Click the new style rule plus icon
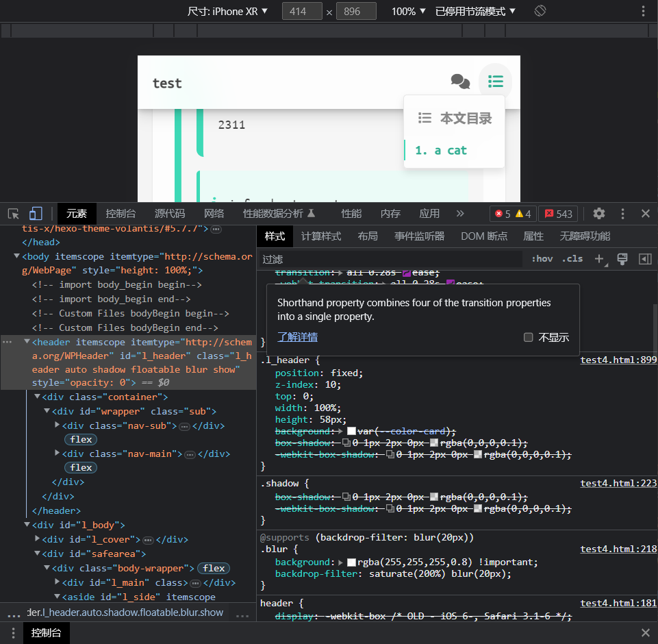The height and width of the screenshot is (644, 658). 599,259
